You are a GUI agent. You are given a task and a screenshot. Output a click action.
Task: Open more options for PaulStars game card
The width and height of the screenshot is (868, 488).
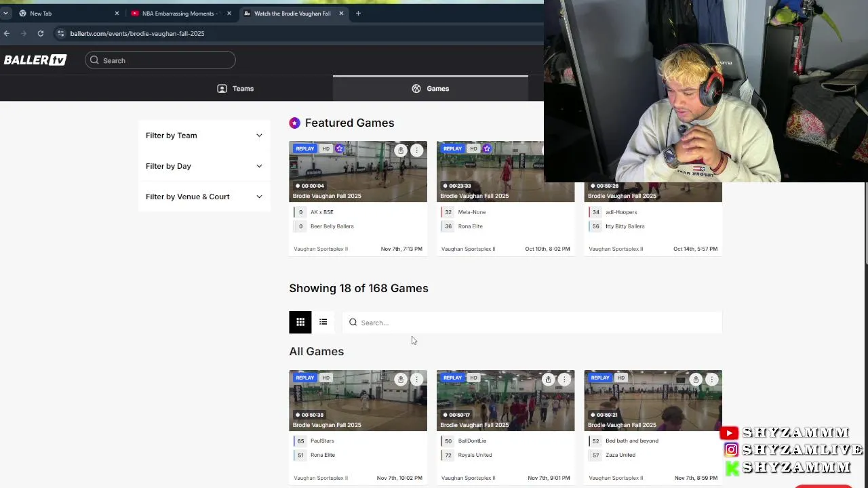coord(416,380)
